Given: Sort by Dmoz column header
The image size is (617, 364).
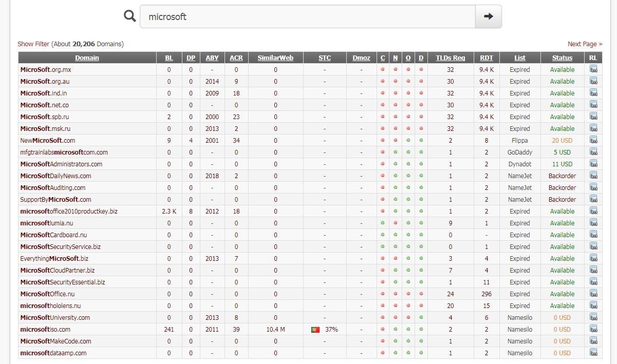Looking at the screenshot, I should pyautogui.click(x=362, y=58).
